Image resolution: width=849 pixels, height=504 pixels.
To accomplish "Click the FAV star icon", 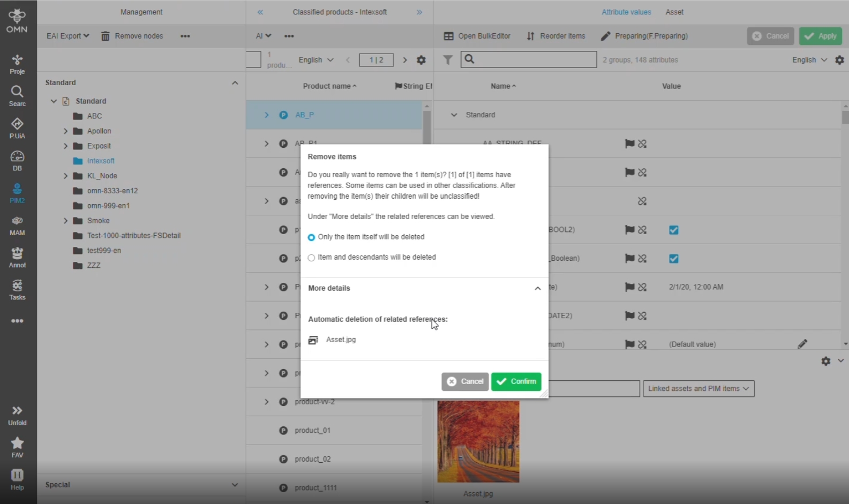I will (x=17, y=447).
